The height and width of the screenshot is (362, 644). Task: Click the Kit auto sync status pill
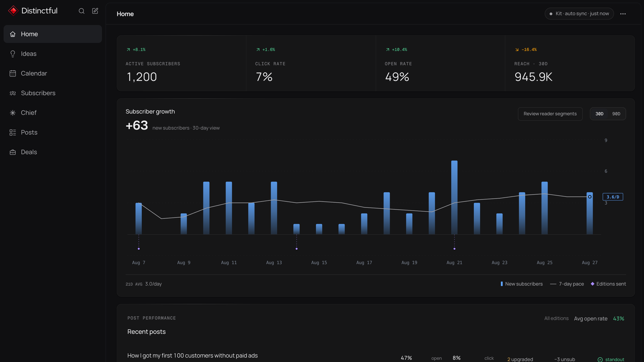point(579,14)
